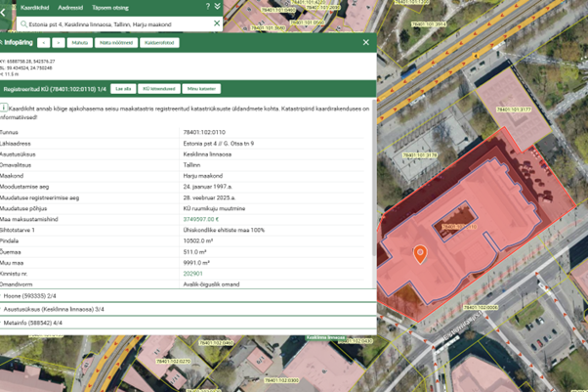
Task: Click the Mahuta button
Action: (79, 43)
